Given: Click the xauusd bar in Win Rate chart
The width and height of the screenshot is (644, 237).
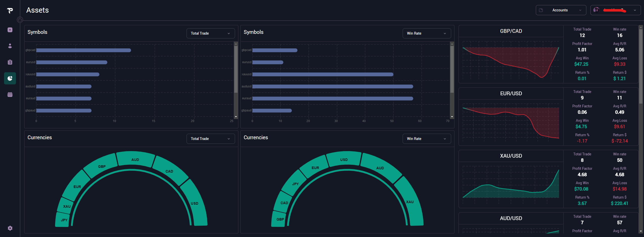Looking at the screenshot, I should pyautogui.click(x=323, y=74).
